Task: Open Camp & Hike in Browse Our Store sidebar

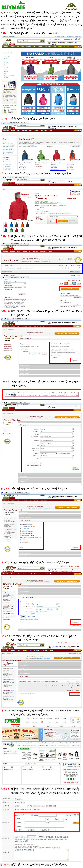Action: [x=7, y=57]
